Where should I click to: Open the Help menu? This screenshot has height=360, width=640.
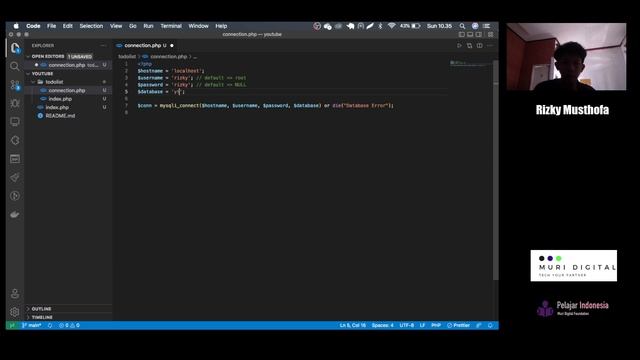click(221, 26)
